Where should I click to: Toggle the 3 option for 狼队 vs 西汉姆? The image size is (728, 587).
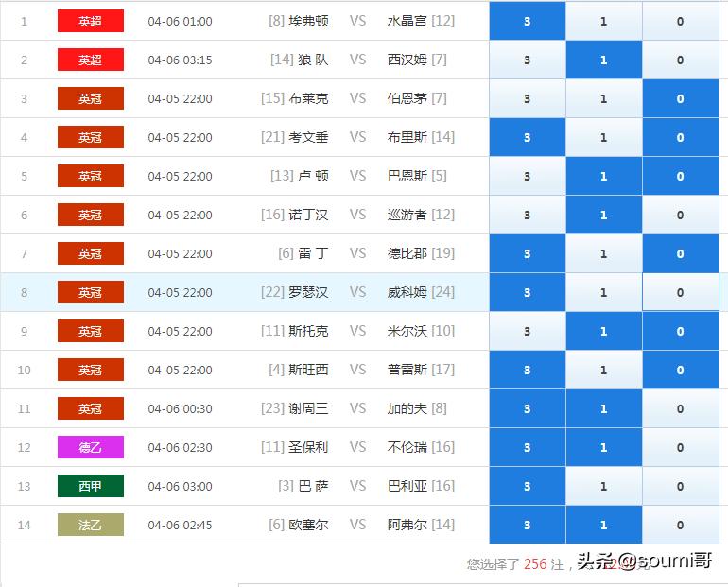point(528,60)
